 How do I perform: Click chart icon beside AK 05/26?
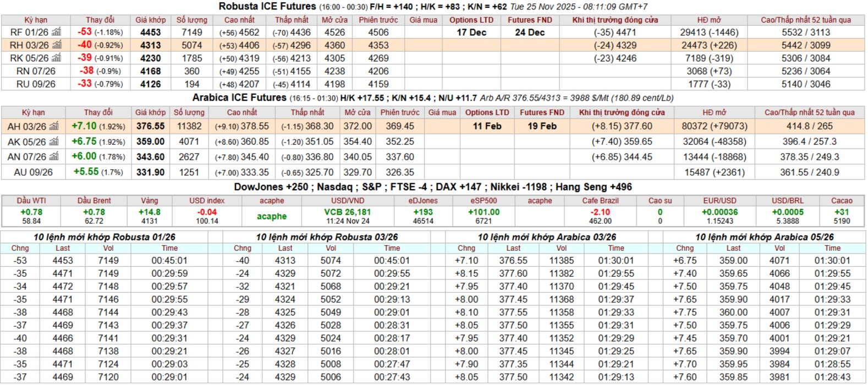tap(54, 142)
